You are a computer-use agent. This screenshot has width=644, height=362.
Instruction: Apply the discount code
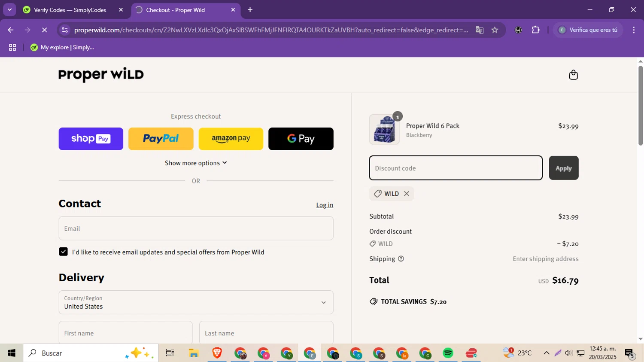pyautogui.click(x=564, y=168)
